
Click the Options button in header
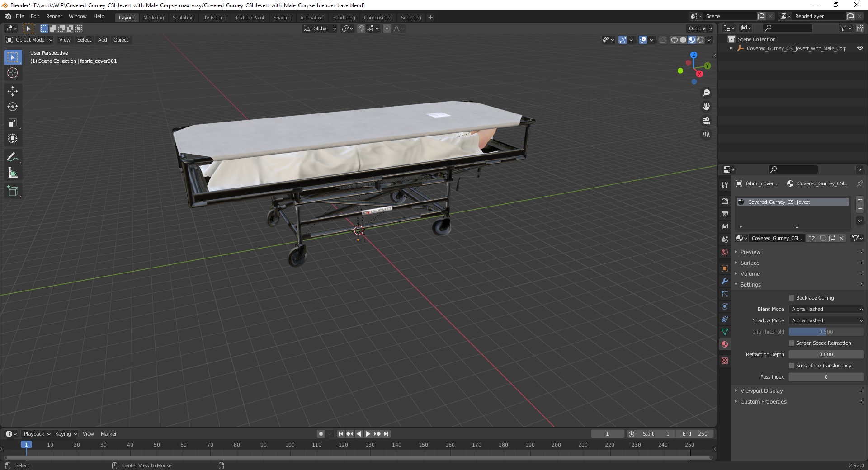tap(700, 28)
